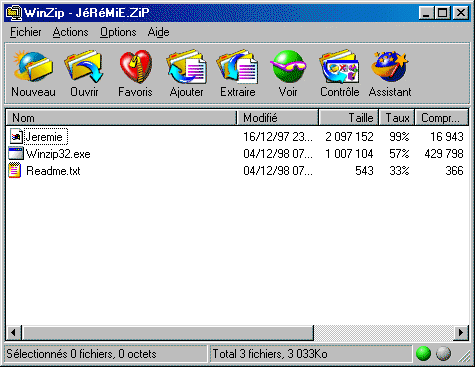Screen dimensions: 475x367
Task: Click the 33% ratio cell
Action: click(399, 171)
